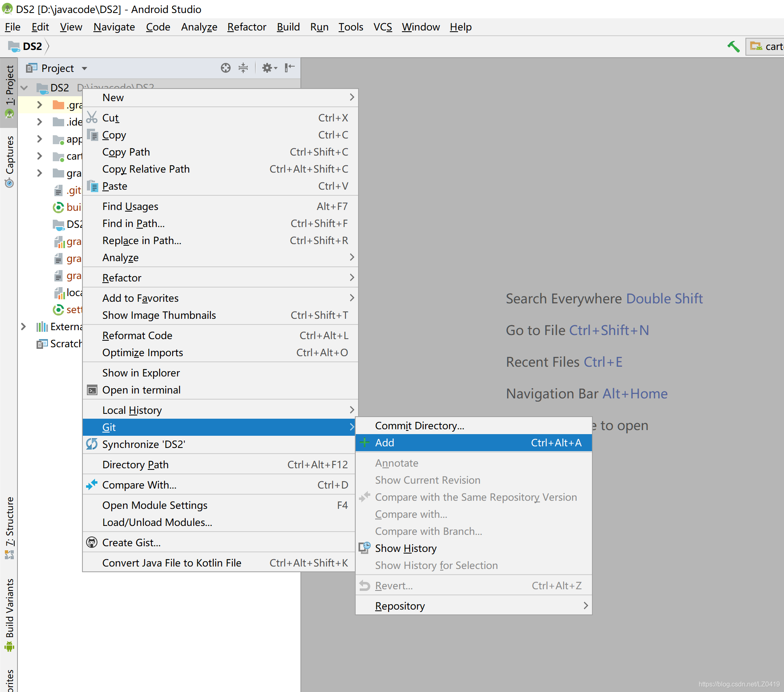
Task: Click the build.gradle green circle icon
Action: point(58,207)
